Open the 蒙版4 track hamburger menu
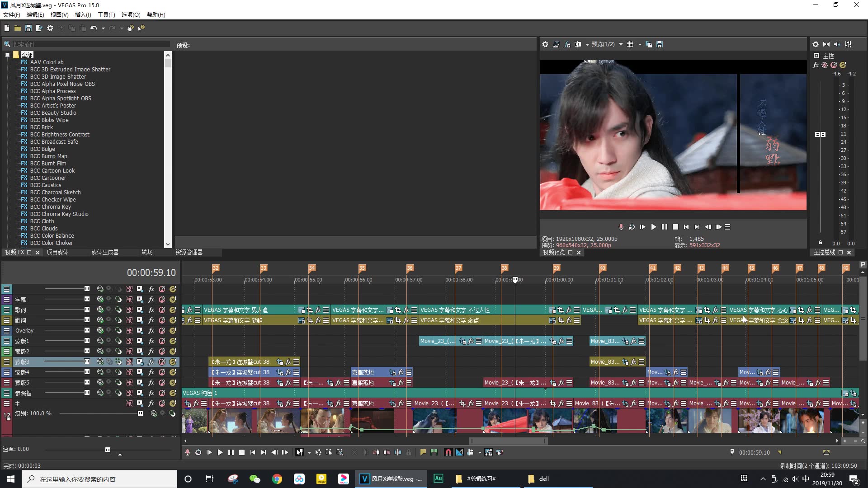This screenshot has height=488, width=868. coord(7,372)
